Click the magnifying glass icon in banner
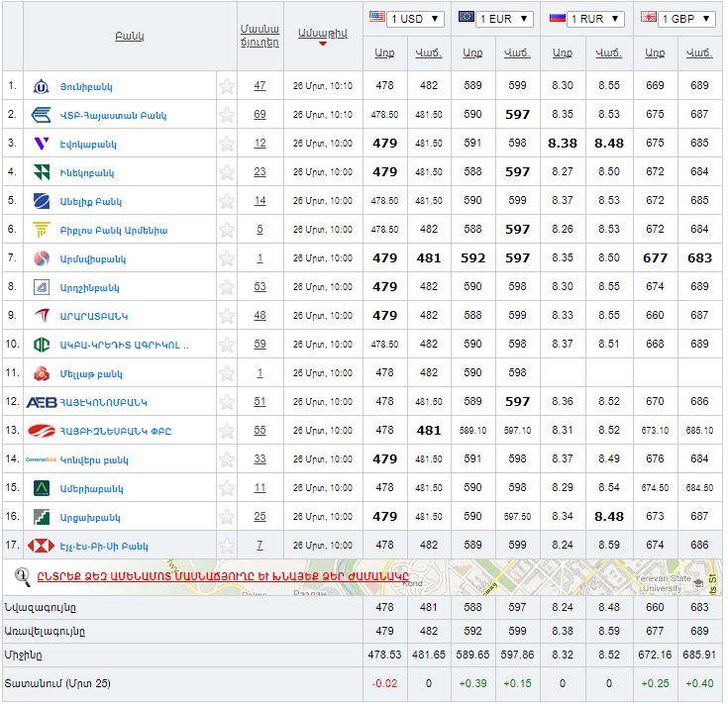 click(x=23, y=575)
